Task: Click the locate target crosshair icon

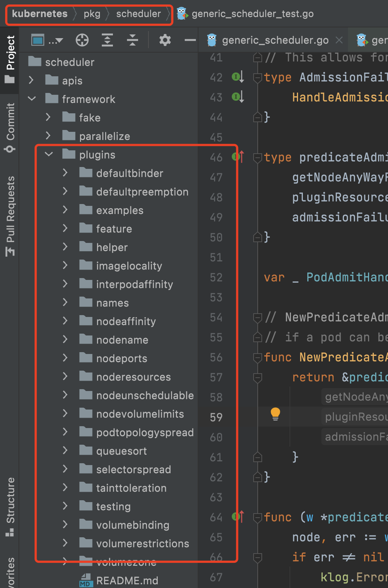Action: pos(82,40)
